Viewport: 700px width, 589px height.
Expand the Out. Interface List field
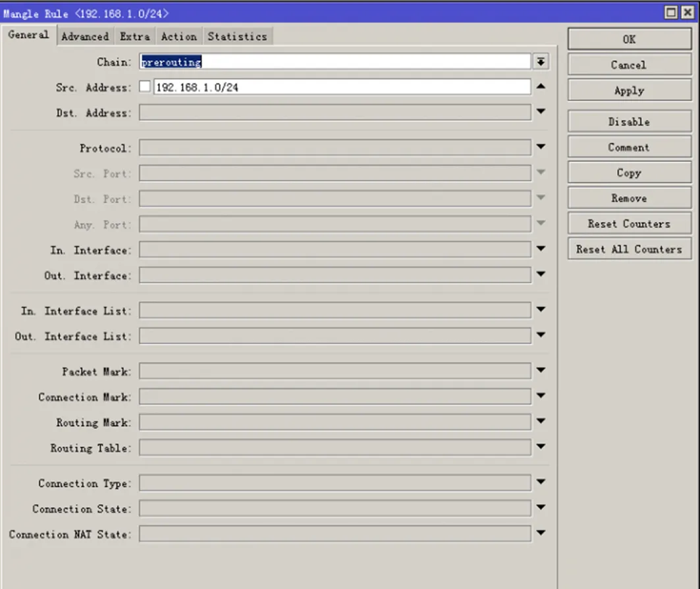click(541, 335)
